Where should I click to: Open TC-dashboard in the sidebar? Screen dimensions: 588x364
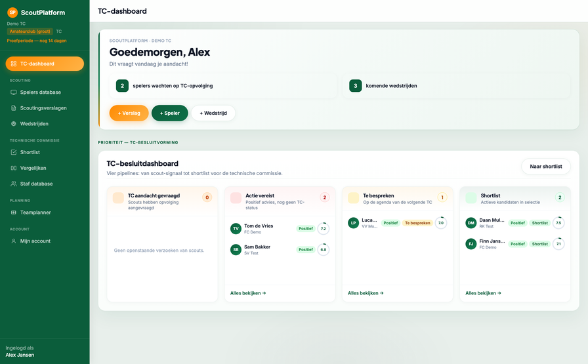(x=45, y=64)
